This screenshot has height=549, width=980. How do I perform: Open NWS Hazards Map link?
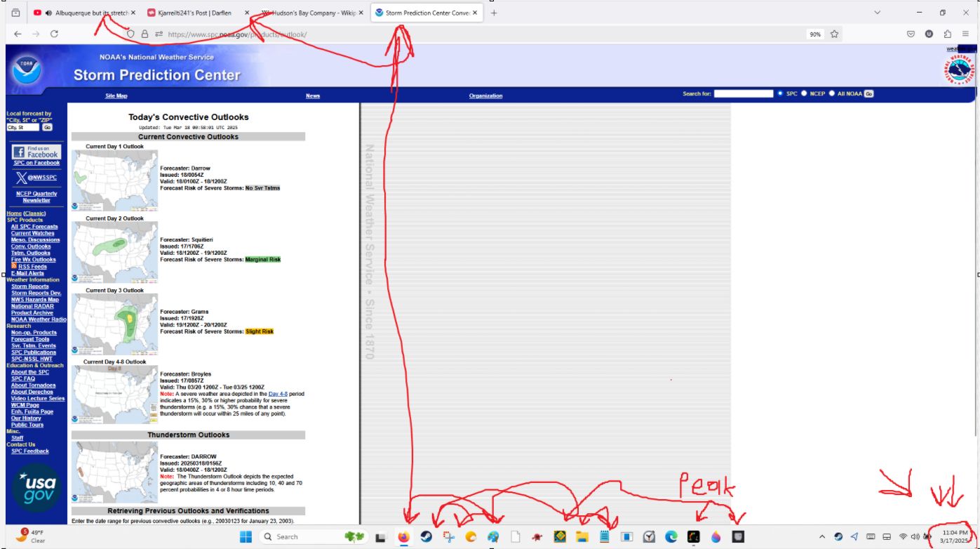tap(35, 299)
